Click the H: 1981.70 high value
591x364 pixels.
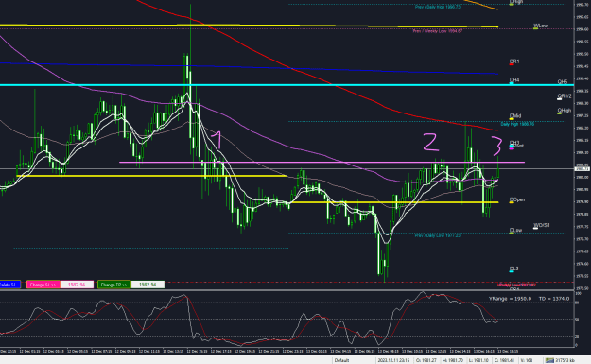(453, 360)
